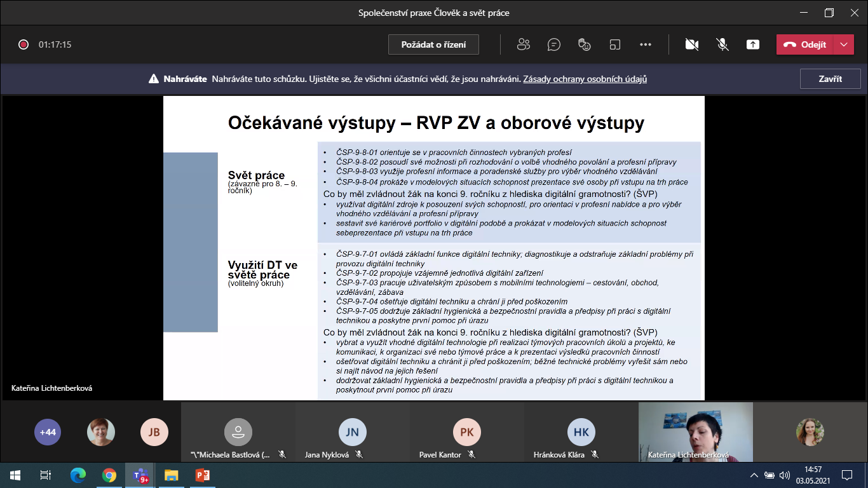Select Kateřina Lichtenberková's video thumbnail
This screenshot has width=868, height=488.
(x=695, y=431)
